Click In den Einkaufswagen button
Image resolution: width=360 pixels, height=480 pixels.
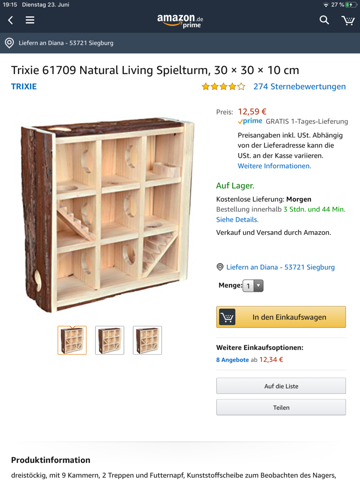coord(281,317)
